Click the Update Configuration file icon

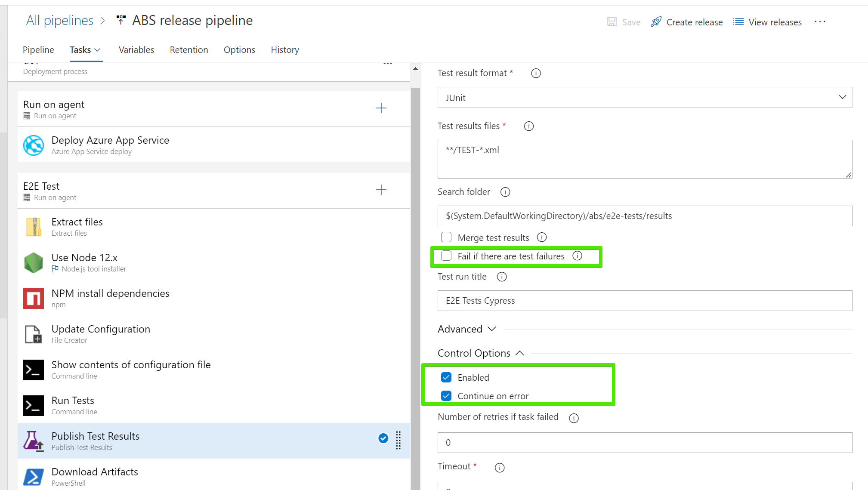(34, 334)
